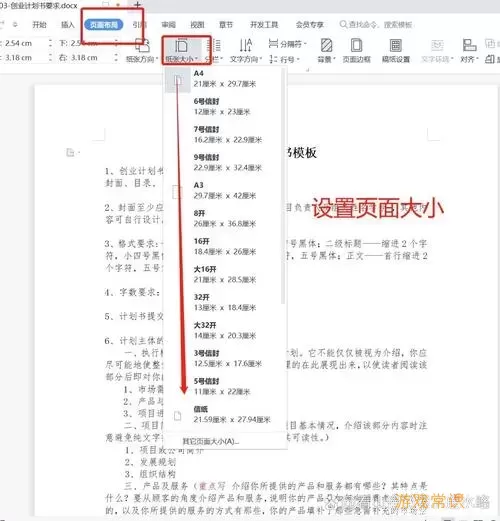
Task: Click the 背景 background icon
Action: click(x=326, y=50)
